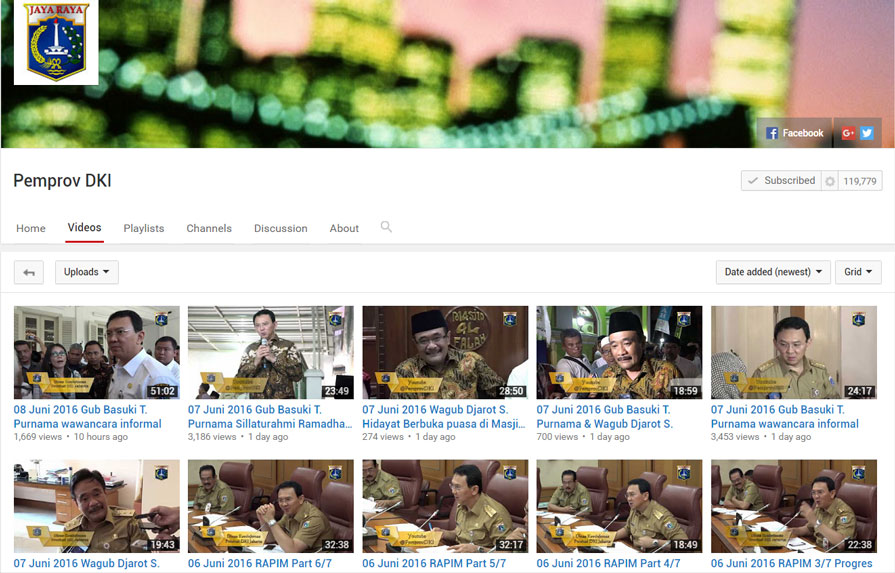Open 06 Juni 2016 RAPIM Part 5/7 link
Image resolution: width=895 pixels, height=573 pixels.
434,563
